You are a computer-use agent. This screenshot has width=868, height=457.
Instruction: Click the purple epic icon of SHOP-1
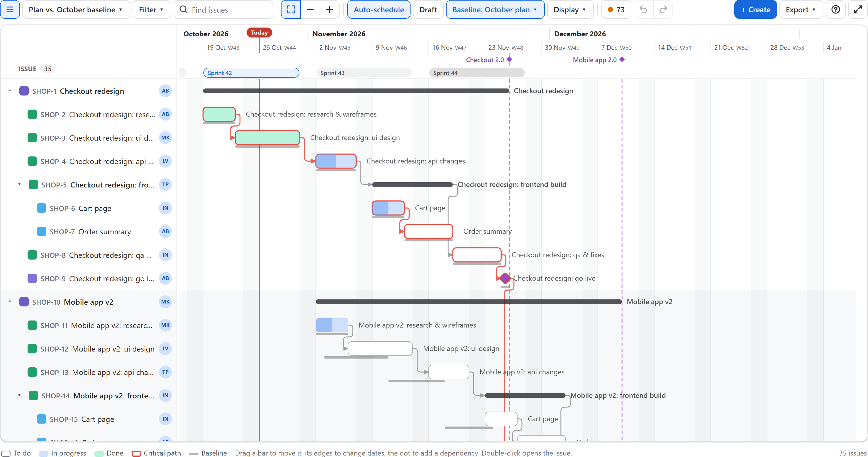pos(24,91)
